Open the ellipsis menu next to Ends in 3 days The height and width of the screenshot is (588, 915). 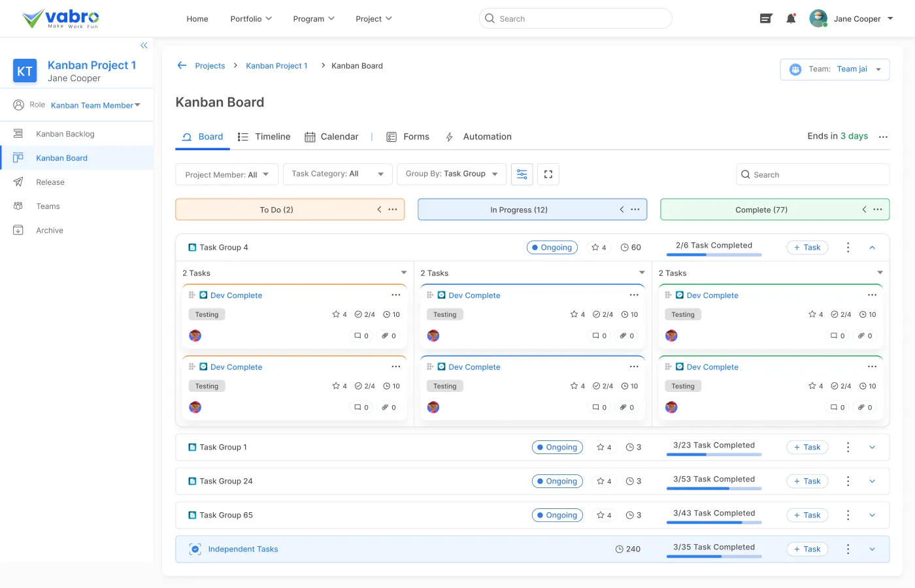point(883,137)
